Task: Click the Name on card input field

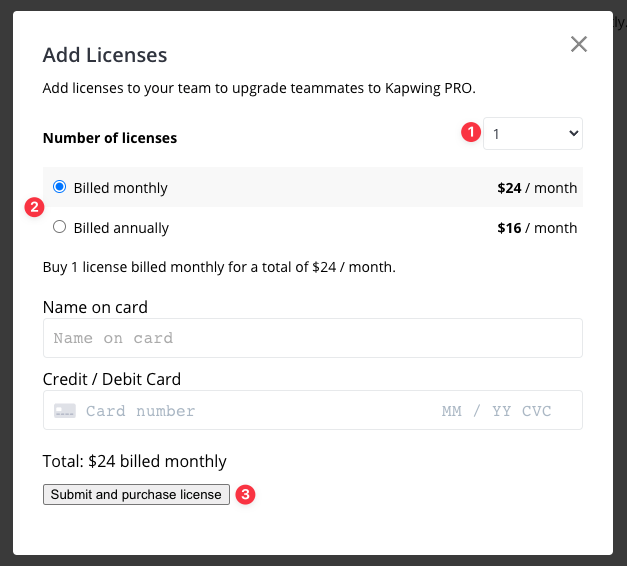Action: click(312, 338)
